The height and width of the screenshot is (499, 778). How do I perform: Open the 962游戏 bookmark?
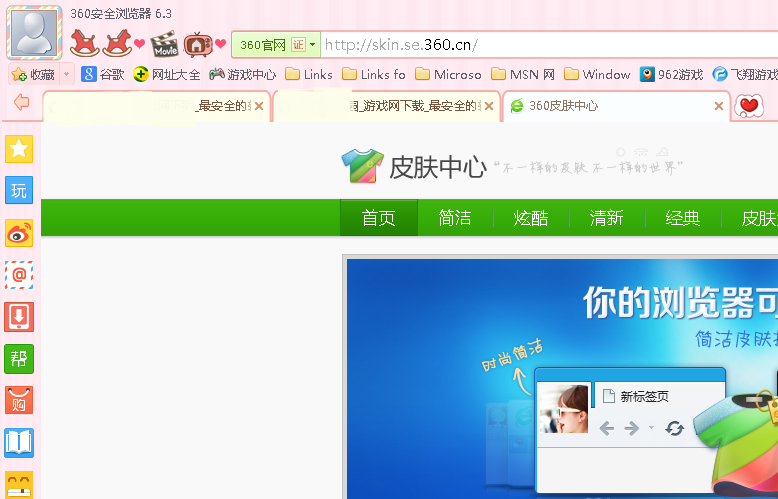pyautogui.click(x=671, y=74)
